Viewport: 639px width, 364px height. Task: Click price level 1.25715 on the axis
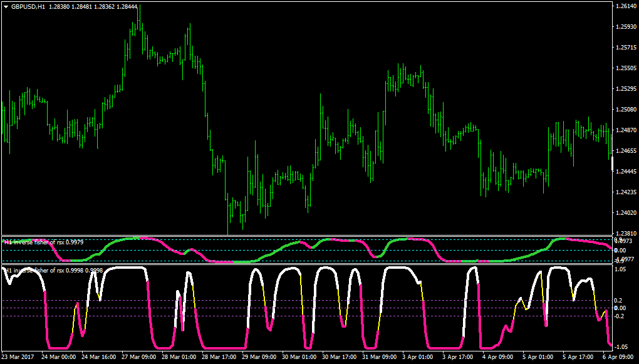pos(626,48)
